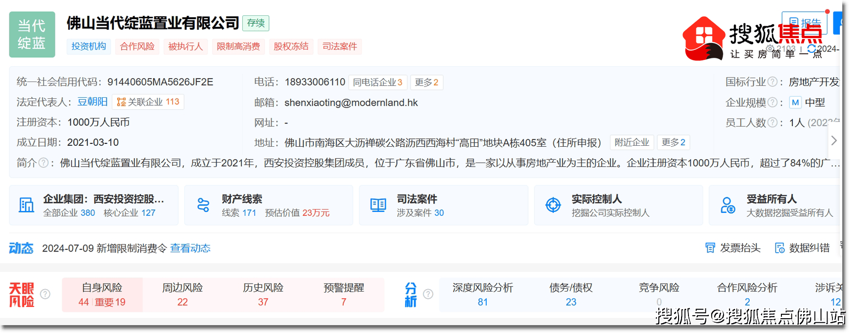
Task: Open the 预警提醒 tab
Action: tap(344, 295)
